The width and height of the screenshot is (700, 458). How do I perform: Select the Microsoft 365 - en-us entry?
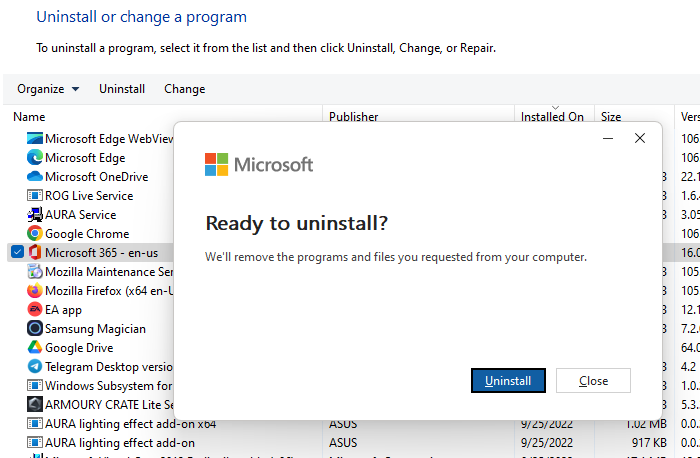[x=101, y=253]
